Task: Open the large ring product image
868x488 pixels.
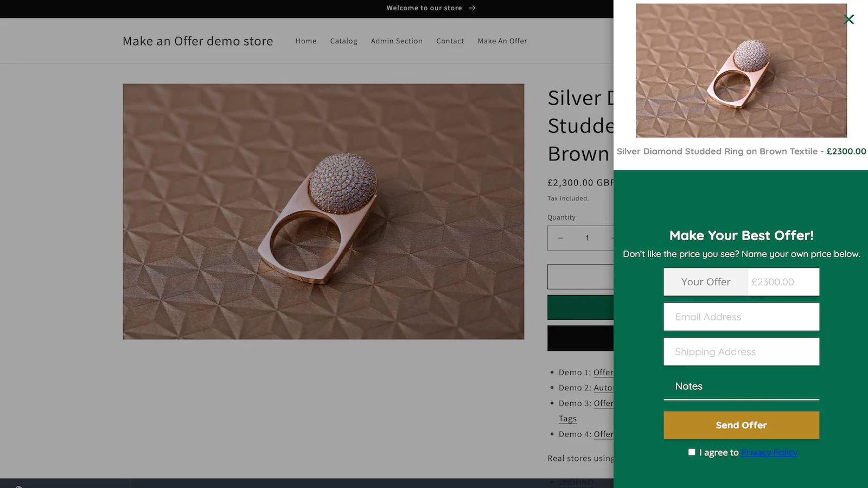Action: click(323, 211)
